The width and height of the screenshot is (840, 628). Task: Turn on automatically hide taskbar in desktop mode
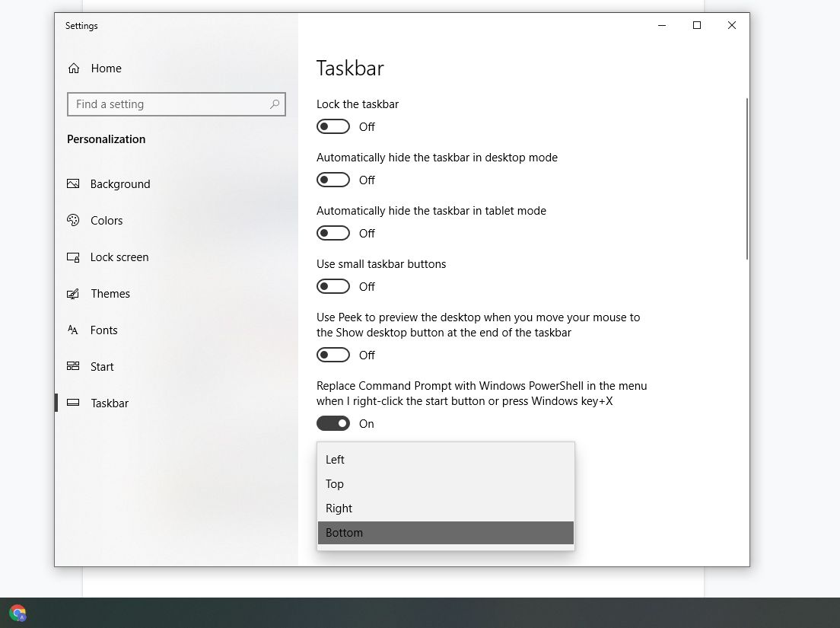click(x=332, y=180)
